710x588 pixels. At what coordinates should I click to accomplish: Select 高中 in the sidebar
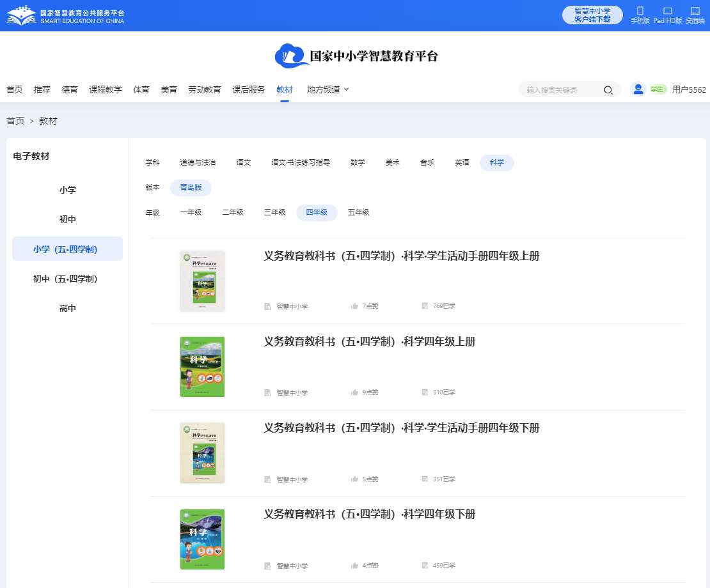tap(67, 309)
